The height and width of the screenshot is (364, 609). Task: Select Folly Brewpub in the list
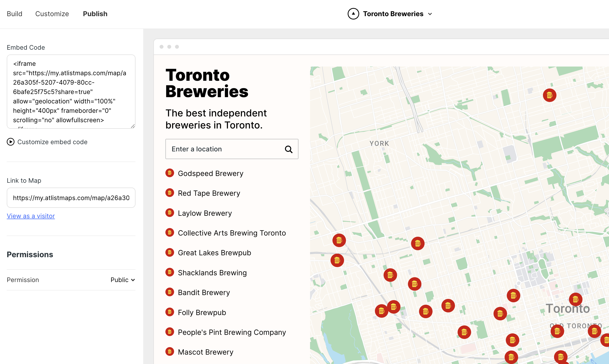202,312
